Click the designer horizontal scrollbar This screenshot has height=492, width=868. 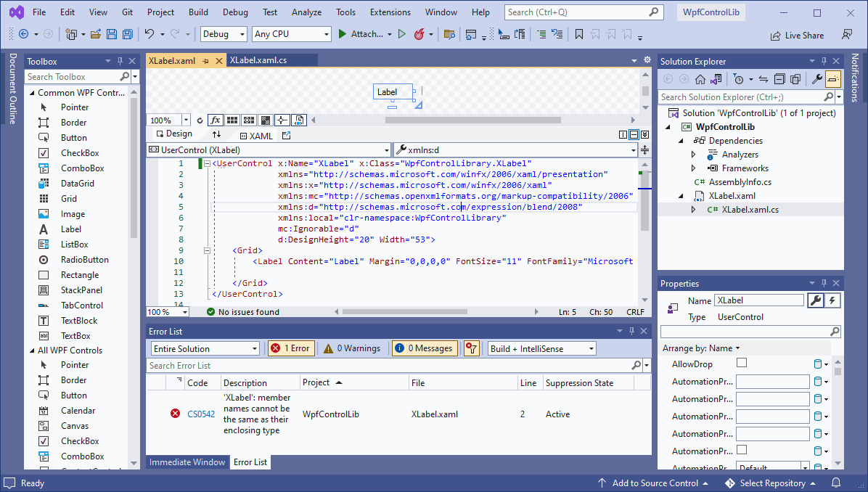point(472,120)
